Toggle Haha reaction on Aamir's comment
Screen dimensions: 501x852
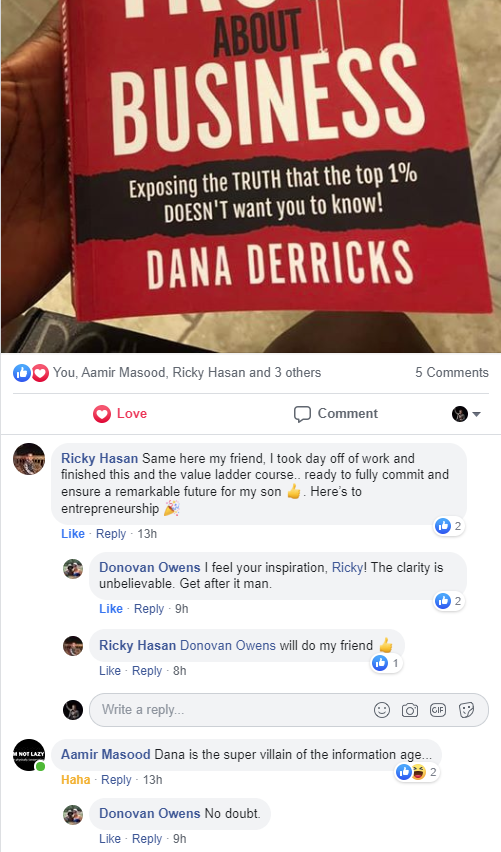point(76,780)
